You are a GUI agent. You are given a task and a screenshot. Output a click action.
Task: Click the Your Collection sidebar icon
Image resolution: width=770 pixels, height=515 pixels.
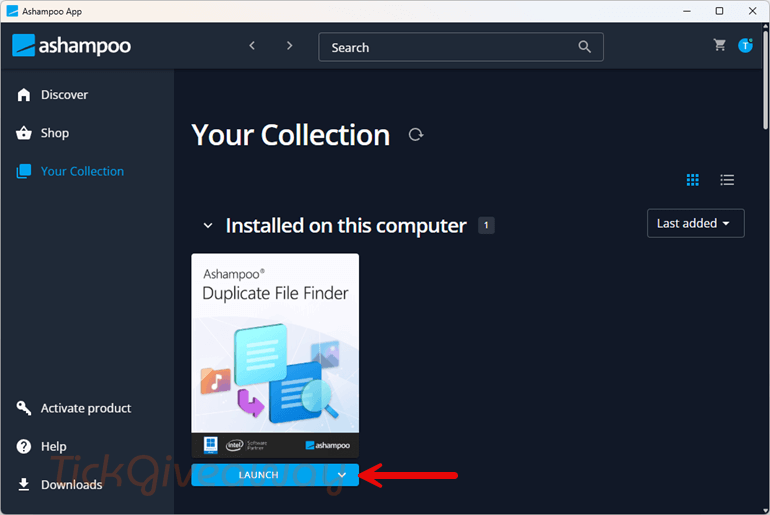(x=24, y=171)
